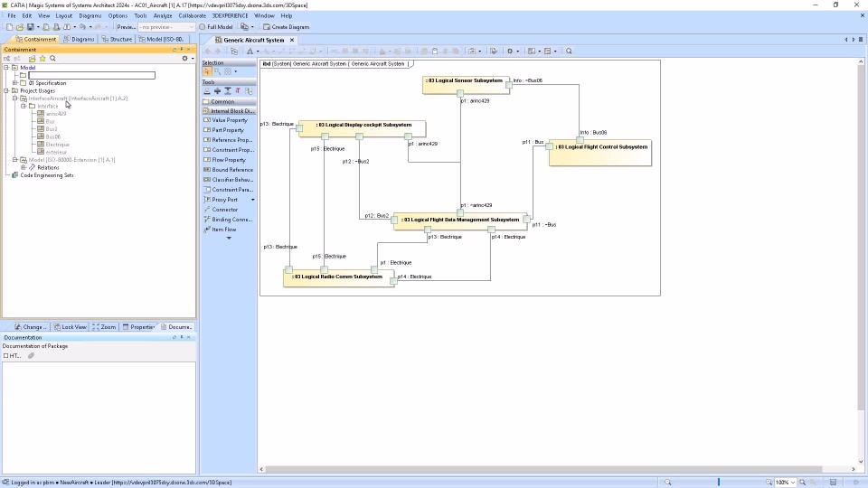Viewport: 868px width, 488px height.
Task: Click the package name input field in tree
Action: [92, 75]
